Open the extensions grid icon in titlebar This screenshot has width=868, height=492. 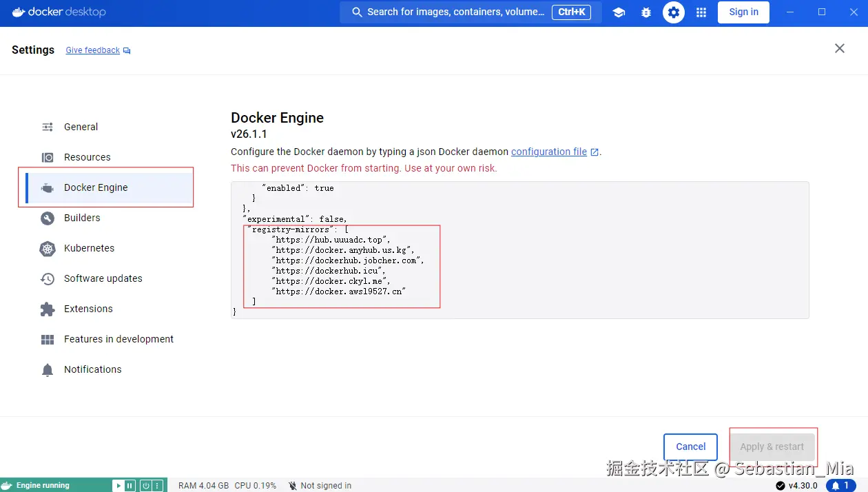tap(701, 12)
